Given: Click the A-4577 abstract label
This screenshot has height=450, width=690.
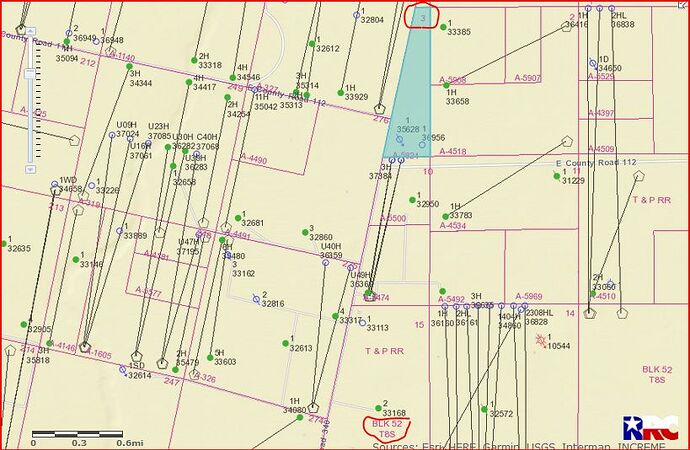Looking at the screenshot, I should click(149, 292).
